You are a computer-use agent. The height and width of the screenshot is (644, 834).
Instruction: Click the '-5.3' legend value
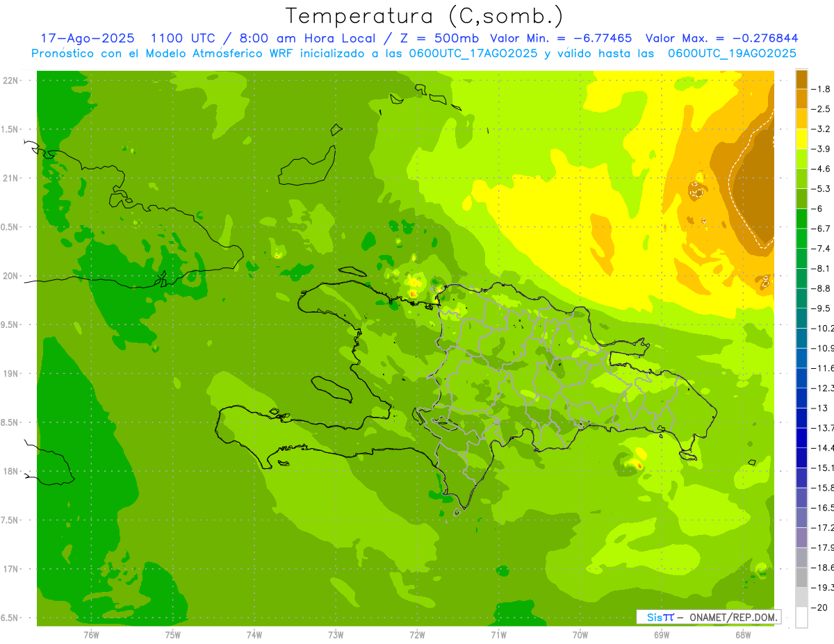(821, 188)
